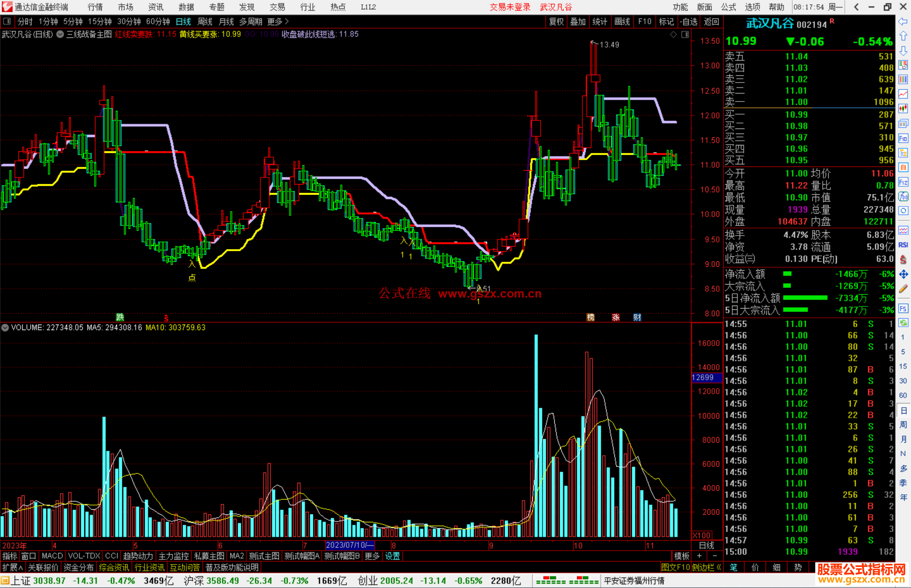
Task: Toggle panel layout icon beside 分时 tab
Action: tap(7, 21)
